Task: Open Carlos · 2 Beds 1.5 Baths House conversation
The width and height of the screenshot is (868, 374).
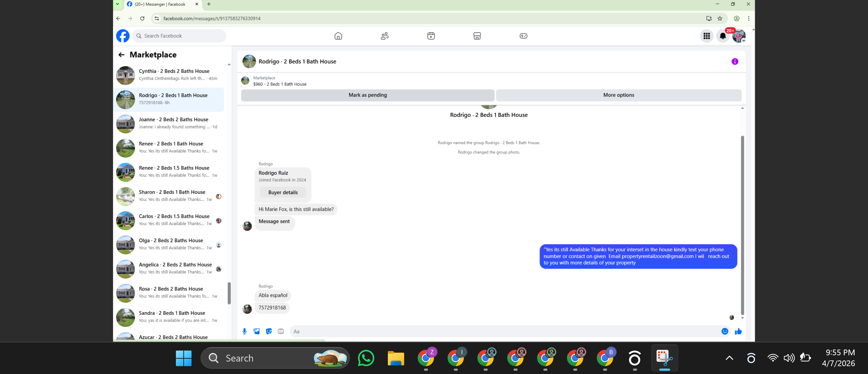Action: (169, 221)
